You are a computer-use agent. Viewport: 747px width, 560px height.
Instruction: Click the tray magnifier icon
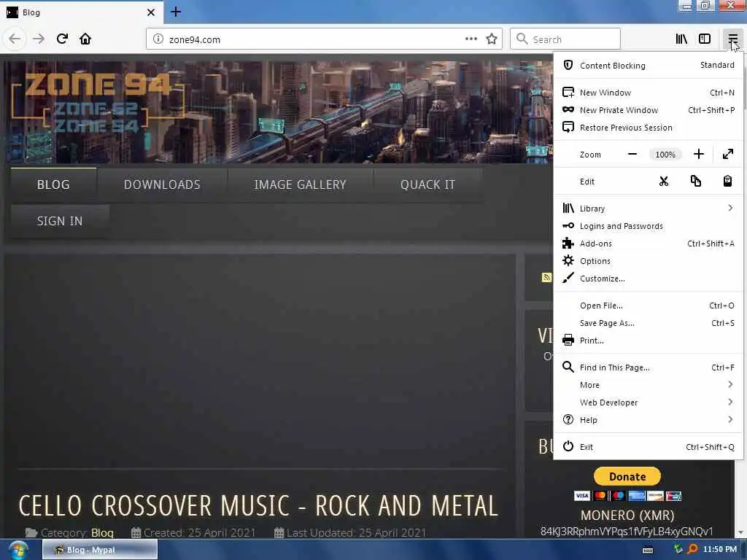pos(692,550)
